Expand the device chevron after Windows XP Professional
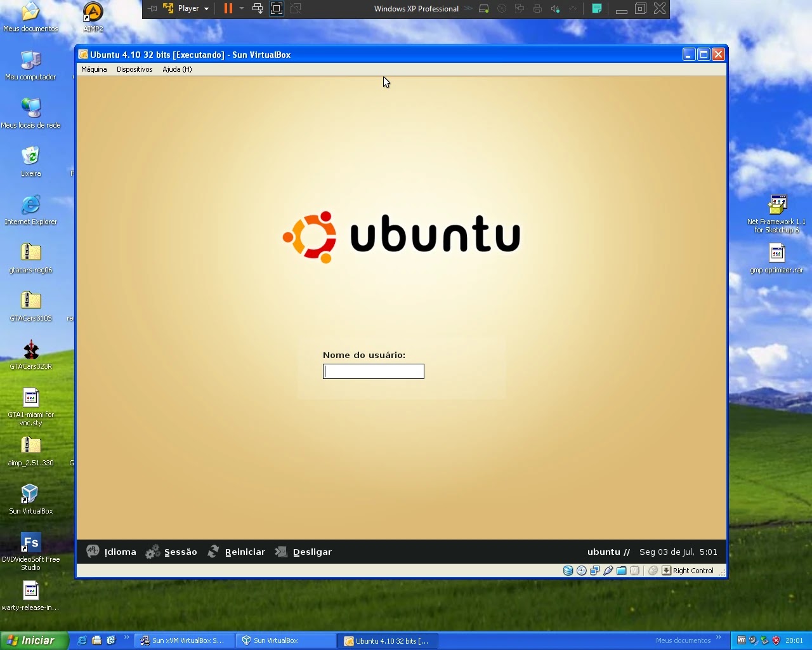The height and width of the screenshot is (650, 812). [468, 8]
